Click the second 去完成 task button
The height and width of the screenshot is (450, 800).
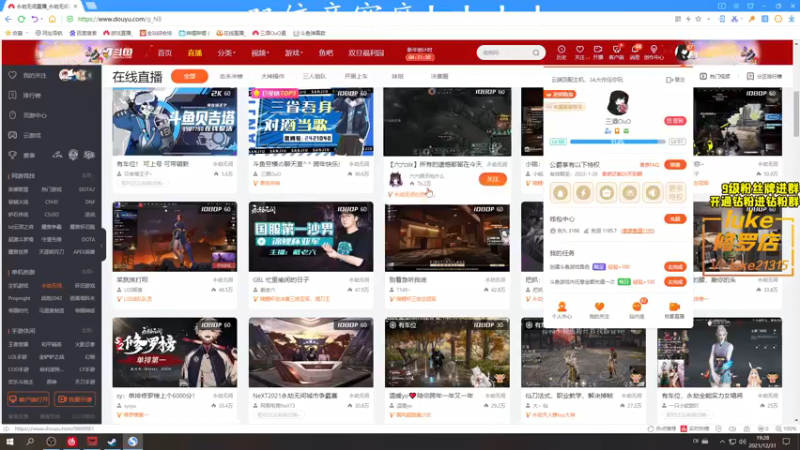[675, 282]
